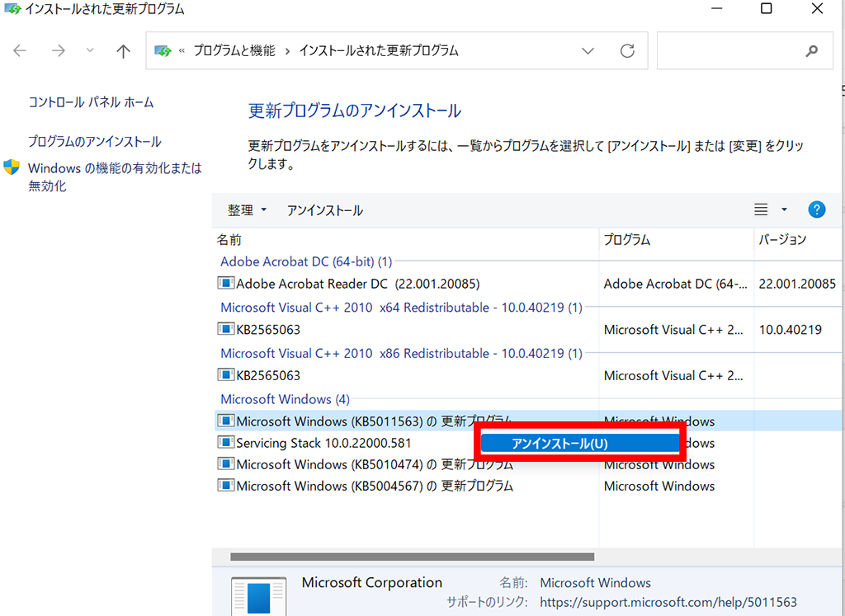Open the address bar dropdown chevron
This screenshot has height=616, width=845.
pos(588,50)
